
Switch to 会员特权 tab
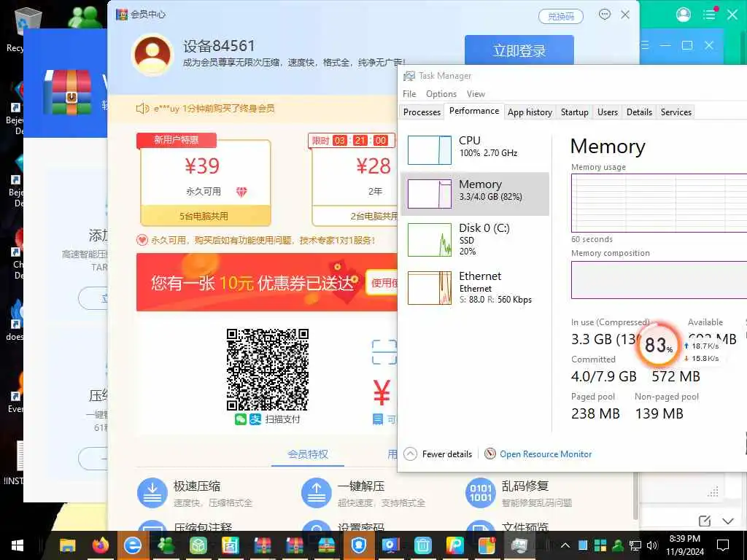tap(308, 454)
